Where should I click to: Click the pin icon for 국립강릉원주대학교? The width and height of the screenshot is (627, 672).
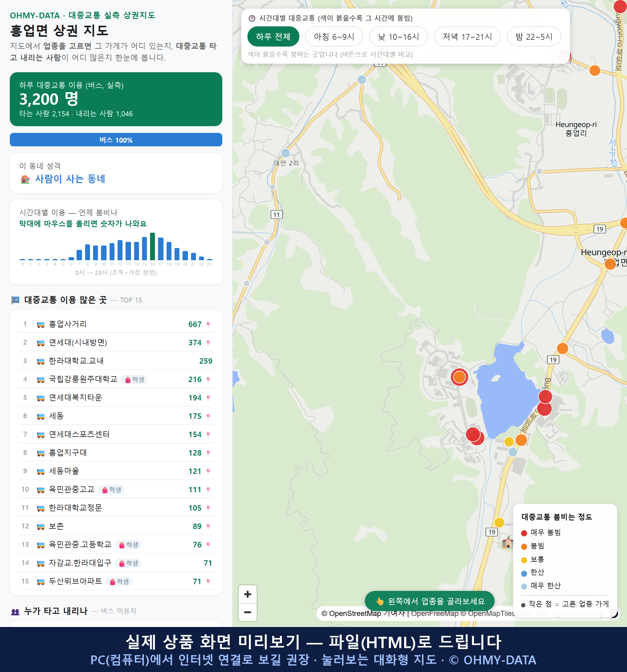click(208, 380)
